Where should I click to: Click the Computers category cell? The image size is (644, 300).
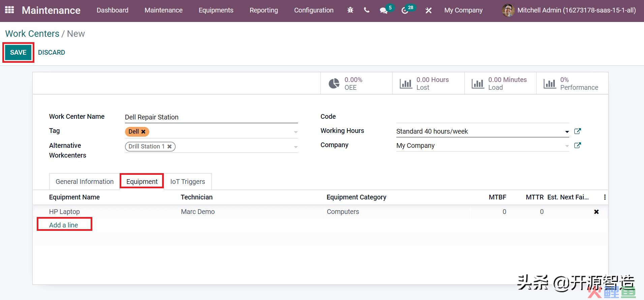click(343, 212)
